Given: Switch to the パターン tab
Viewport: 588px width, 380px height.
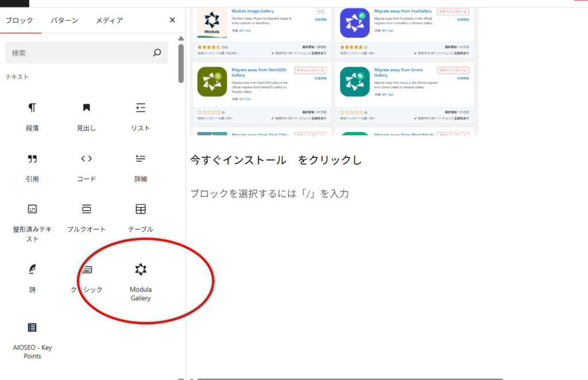Looking at the screenshot, I should (64, 20).
